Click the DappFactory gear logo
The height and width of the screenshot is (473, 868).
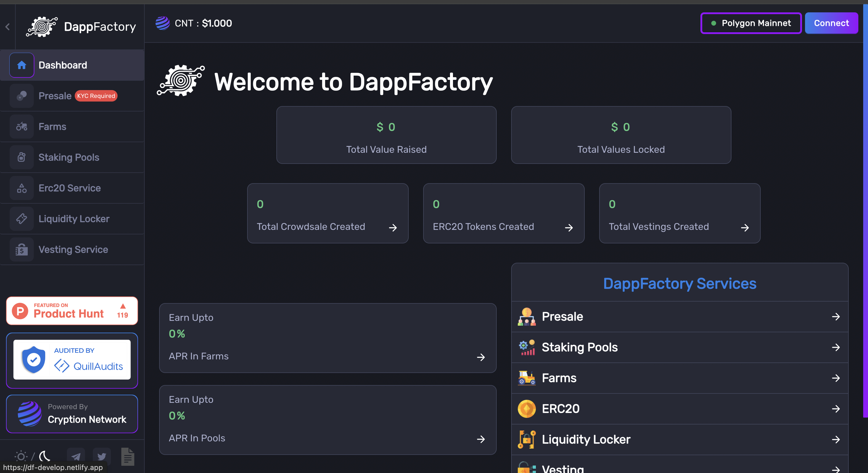[x=42, y=27]
